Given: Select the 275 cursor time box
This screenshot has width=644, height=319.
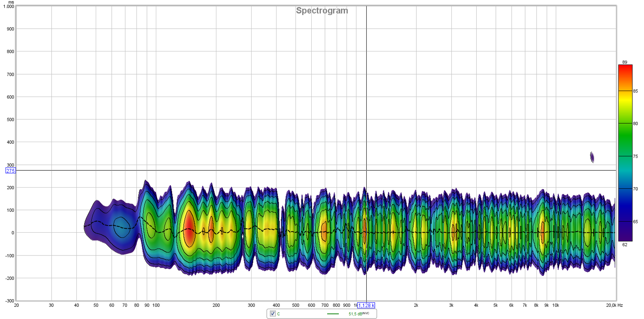Looking at the screenshot, I should [10, 171].
